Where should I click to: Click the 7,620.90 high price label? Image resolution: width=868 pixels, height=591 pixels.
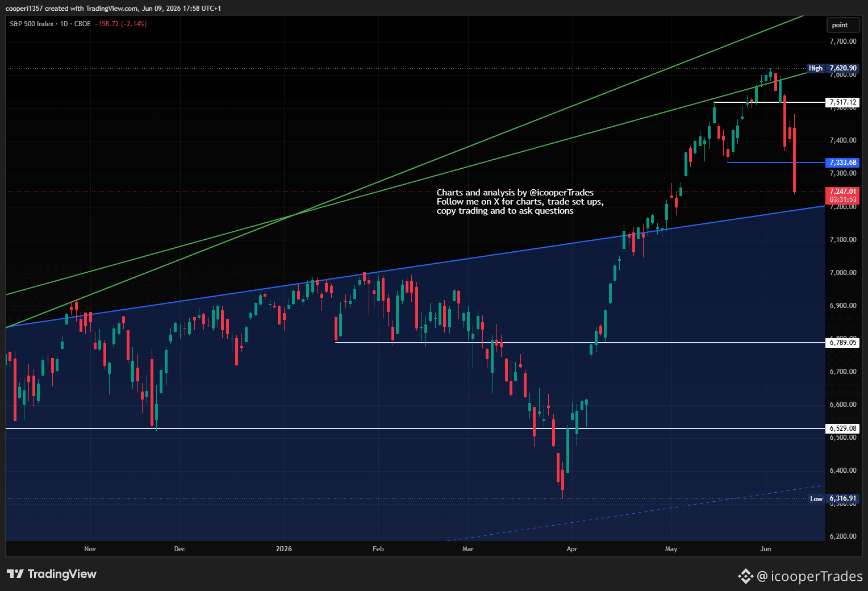(x=842, y=68)
